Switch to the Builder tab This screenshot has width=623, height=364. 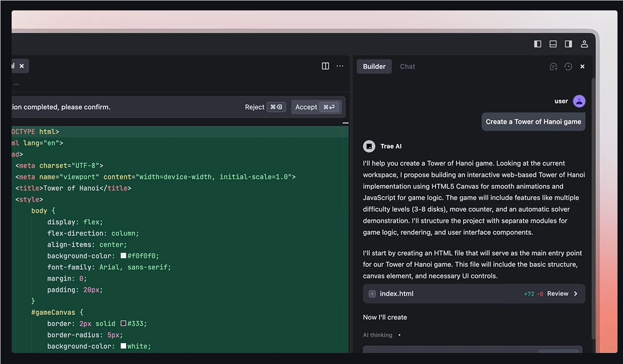375,66
